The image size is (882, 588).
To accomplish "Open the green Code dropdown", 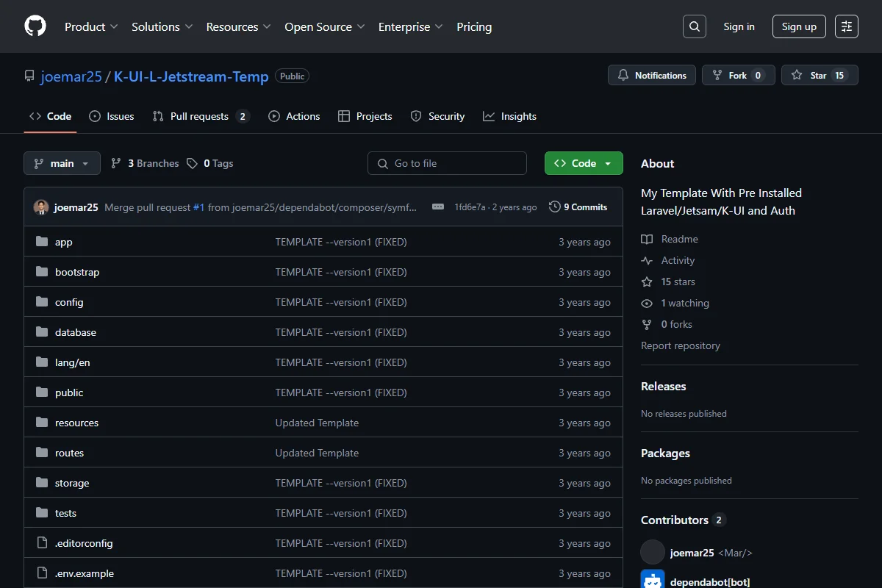I will 584,163.
